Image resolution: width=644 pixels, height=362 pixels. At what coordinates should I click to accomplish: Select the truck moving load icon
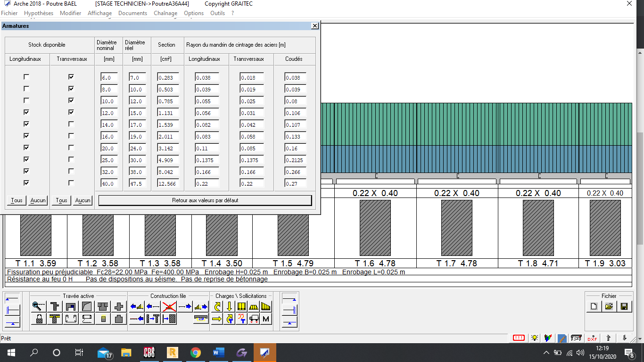[254, 319]
